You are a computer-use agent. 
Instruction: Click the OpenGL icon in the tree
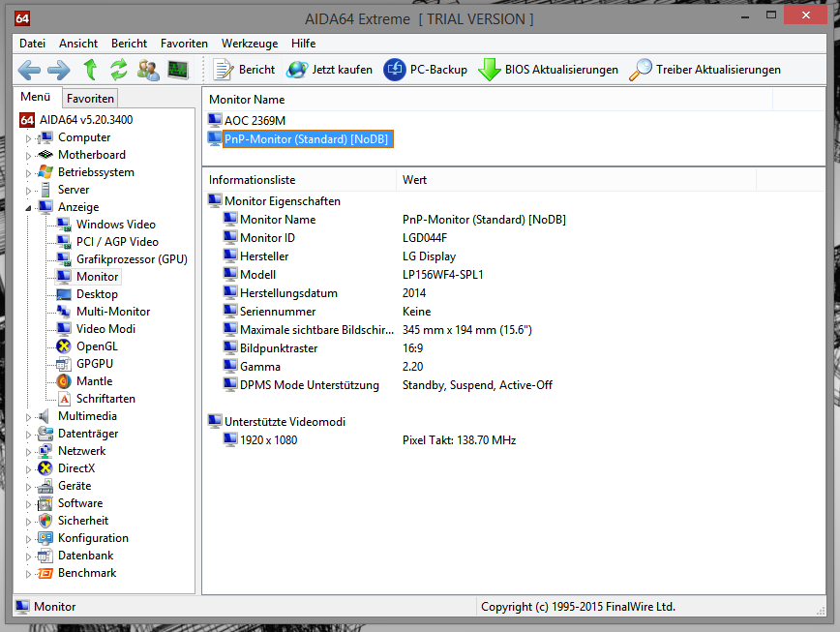(64, 346)
